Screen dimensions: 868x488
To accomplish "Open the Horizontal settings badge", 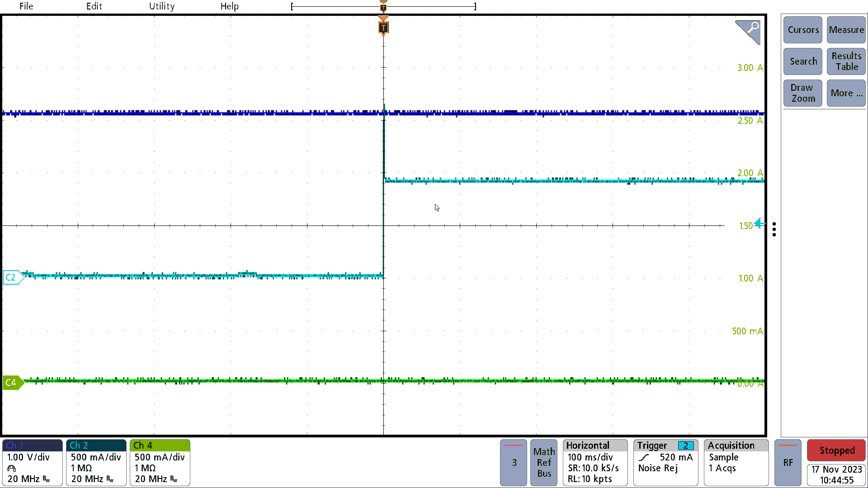I will pos(595,463).
